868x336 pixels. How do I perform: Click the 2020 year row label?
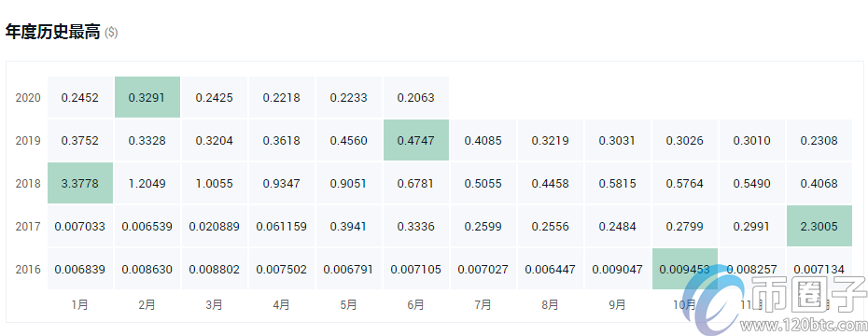coord(28,98)
